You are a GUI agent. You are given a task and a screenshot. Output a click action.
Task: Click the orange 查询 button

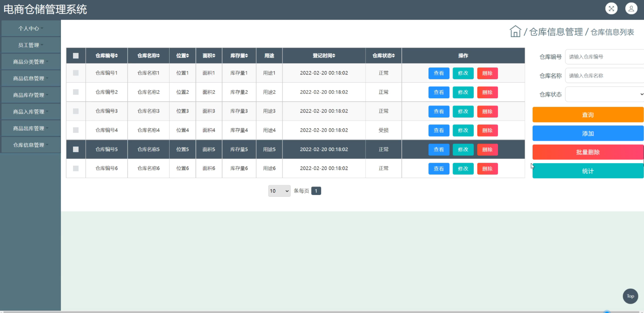click(587, 115)
